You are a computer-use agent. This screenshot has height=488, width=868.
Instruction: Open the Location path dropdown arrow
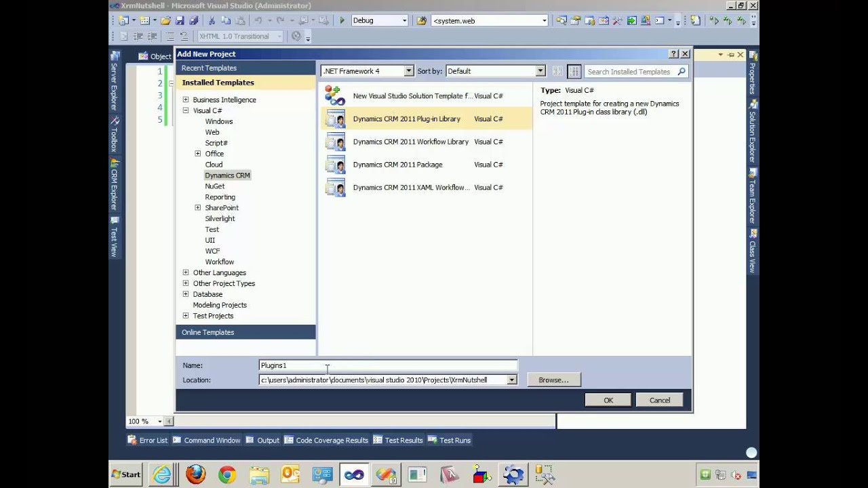[x=512, y=380]
